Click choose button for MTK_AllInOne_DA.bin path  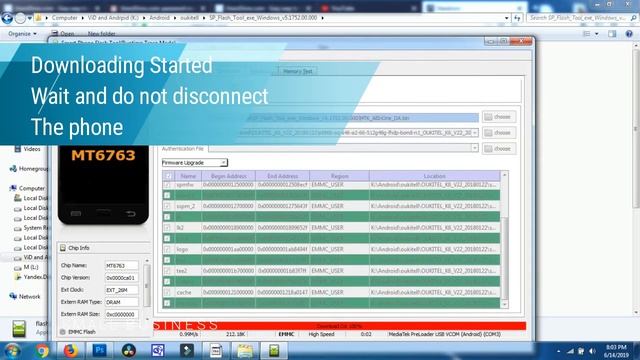click(x=499, y=117)
